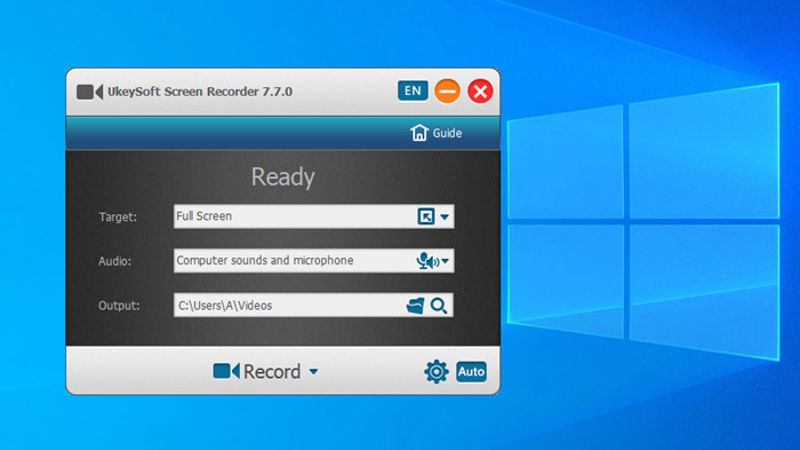Open the Guide link text

[447, 133]
